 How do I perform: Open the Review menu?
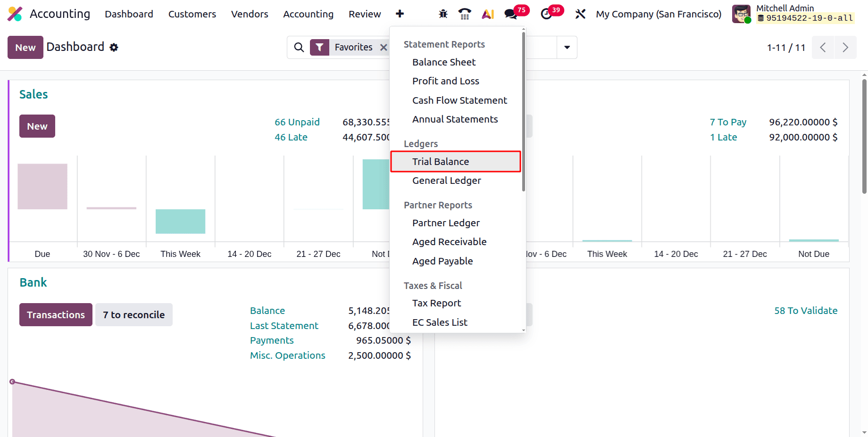click(365, 14)
